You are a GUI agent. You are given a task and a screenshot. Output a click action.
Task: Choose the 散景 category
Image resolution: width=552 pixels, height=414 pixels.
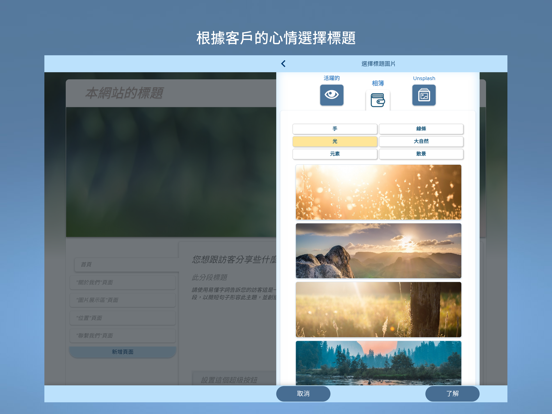click(x=421, y=154)
